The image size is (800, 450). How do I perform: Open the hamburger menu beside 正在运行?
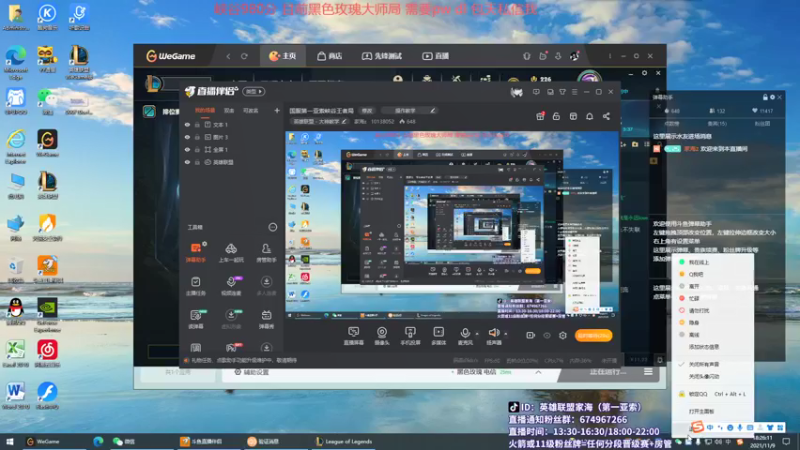[x=648, y=372]
